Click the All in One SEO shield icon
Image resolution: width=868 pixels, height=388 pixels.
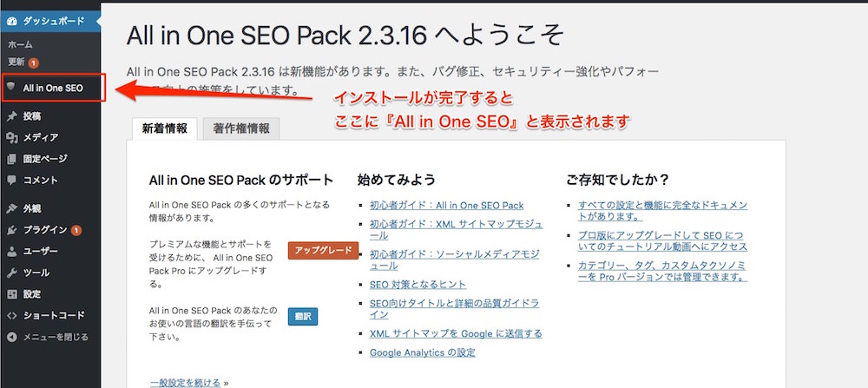click(x=11, y=88)
